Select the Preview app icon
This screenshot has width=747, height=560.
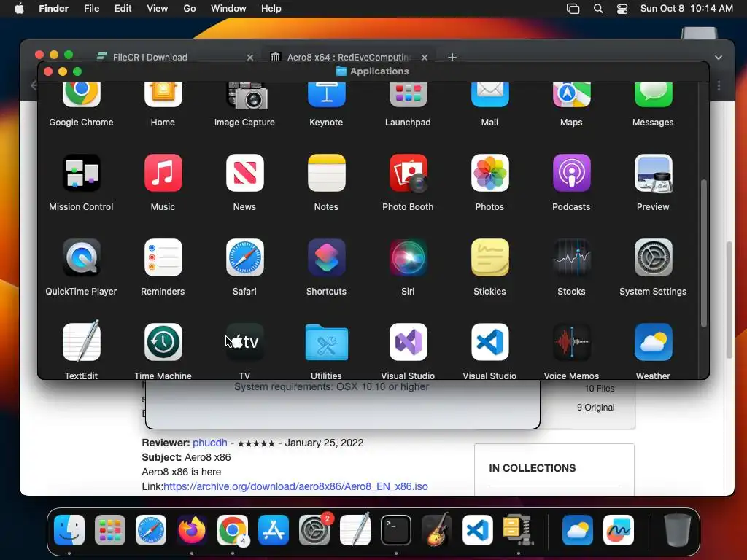click(653, 173)
